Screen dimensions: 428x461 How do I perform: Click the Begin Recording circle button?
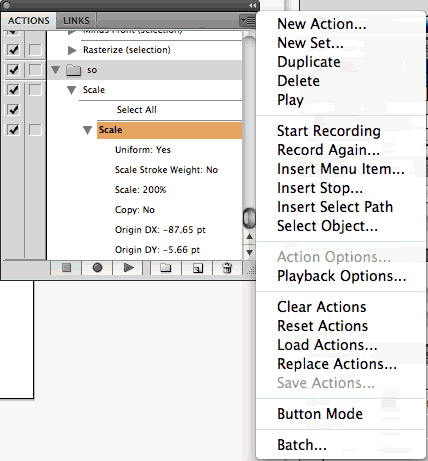tap(97, 268)
